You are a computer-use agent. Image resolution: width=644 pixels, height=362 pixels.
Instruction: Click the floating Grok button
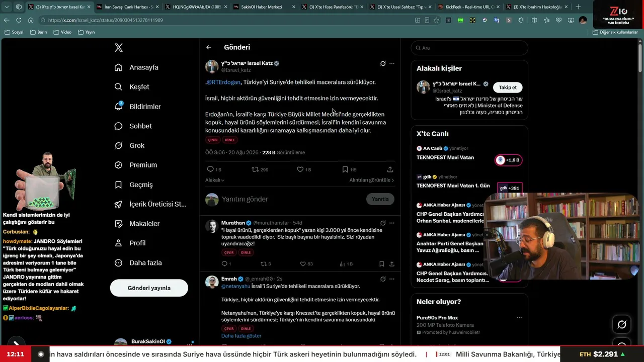(622, 325)
